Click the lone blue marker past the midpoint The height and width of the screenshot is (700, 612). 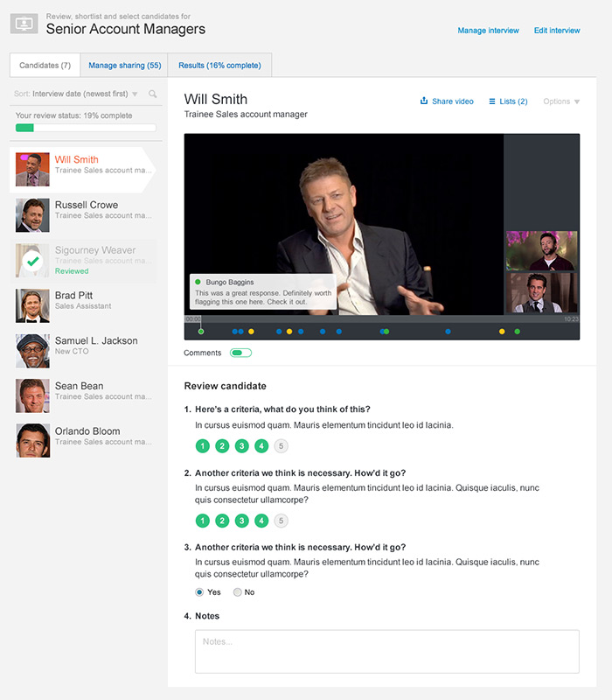[448, 332]
